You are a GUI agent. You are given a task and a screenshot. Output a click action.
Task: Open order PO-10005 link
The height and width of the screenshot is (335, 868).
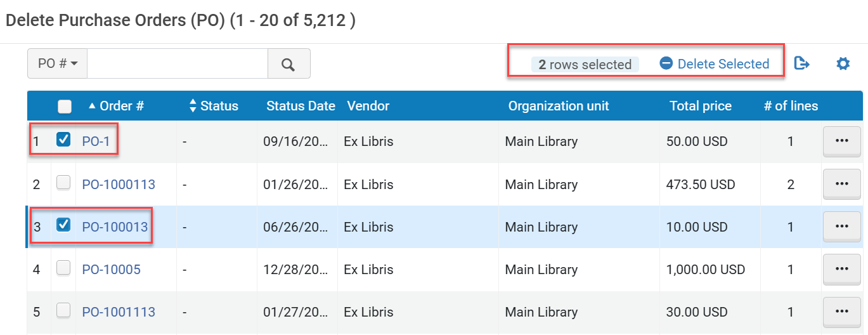pyautogui.click(x=111, y=270)
